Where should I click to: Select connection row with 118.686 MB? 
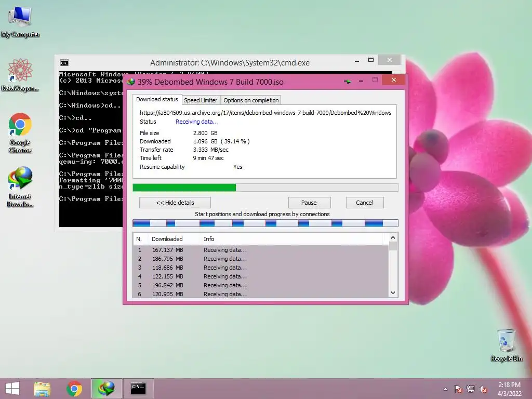pyautogui.click(x=261, y=268)
